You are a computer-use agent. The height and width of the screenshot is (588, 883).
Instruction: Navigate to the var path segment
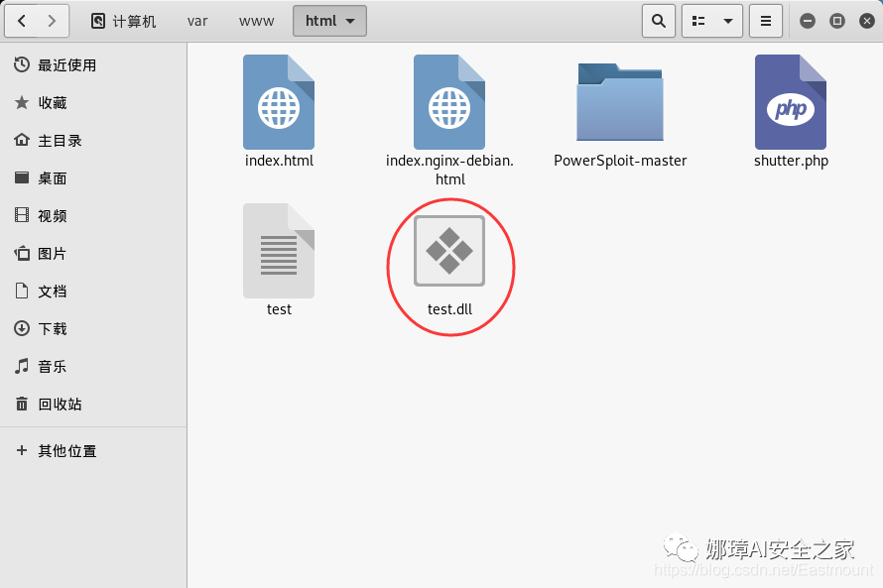(x=197, y=22)
